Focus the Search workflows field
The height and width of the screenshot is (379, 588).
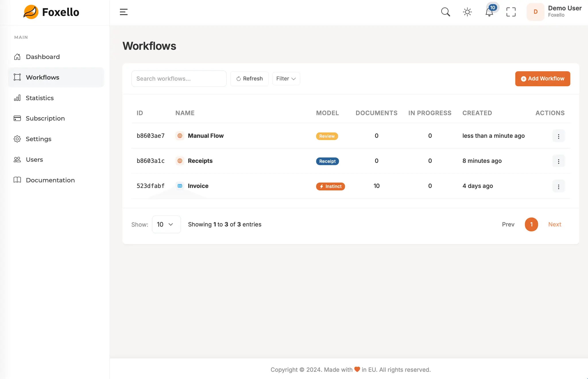pyautogui.click(x=179, y=79)
